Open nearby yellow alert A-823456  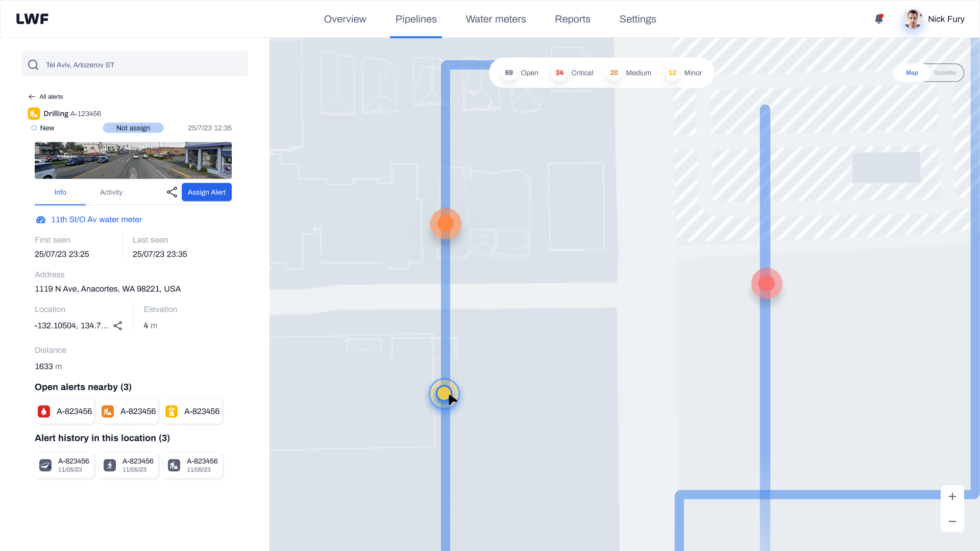tap(193, 411)
